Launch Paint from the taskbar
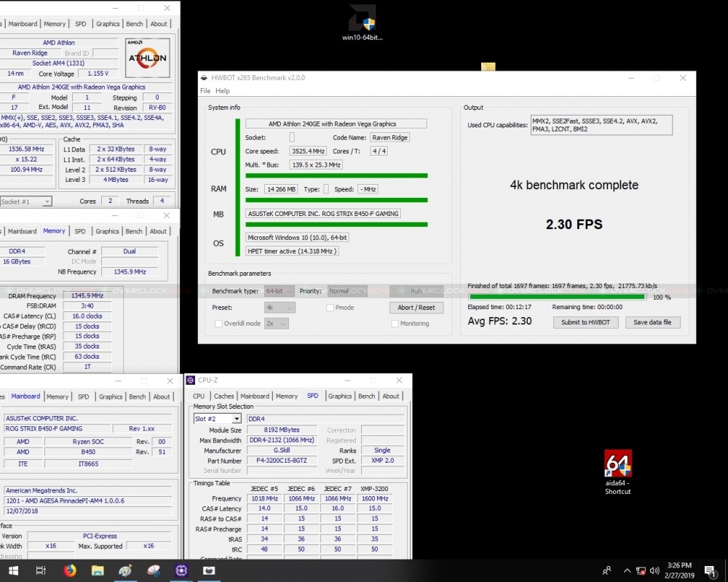This screenshot has height=582, width=728. (x=125, y=571)
